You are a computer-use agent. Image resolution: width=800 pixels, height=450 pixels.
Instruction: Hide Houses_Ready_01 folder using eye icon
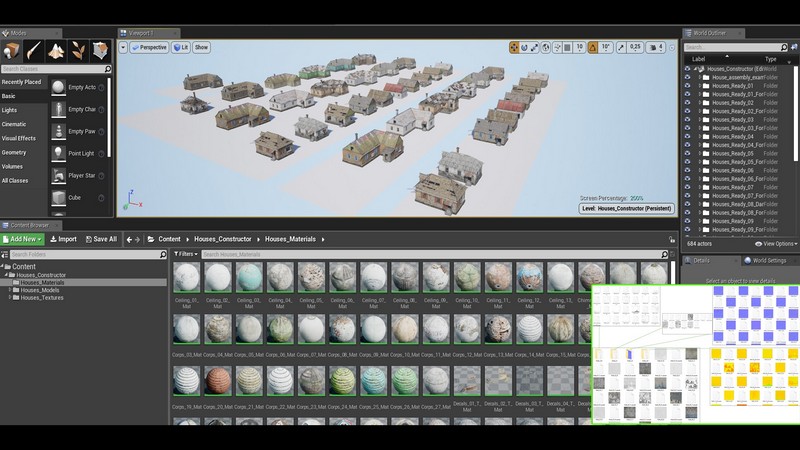687,86
